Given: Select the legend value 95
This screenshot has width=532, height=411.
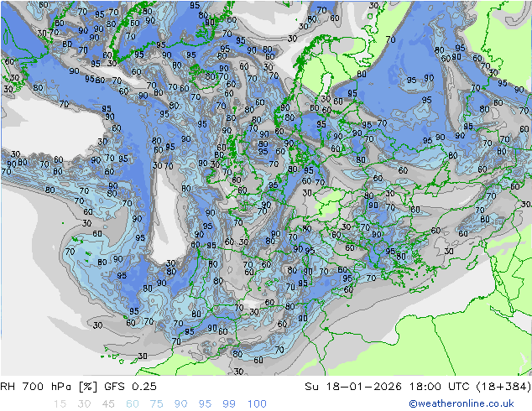Looking at the screenshot, I should coord(205,403).
